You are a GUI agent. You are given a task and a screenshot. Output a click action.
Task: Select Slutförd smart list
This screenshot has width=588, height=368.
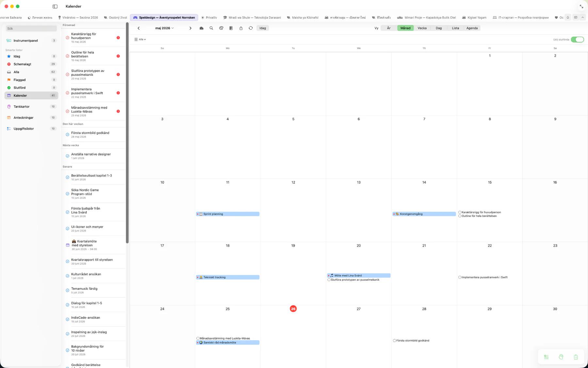pos(31,88)
